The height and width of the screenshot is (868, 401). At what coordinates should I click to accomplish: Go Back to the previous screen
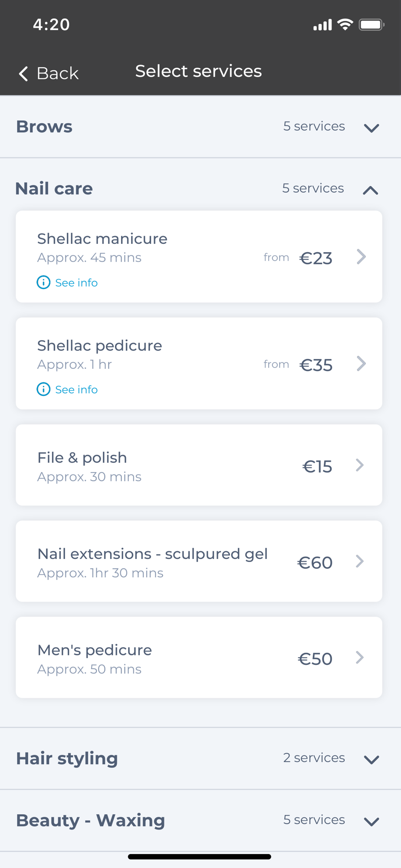coord(49,73)
